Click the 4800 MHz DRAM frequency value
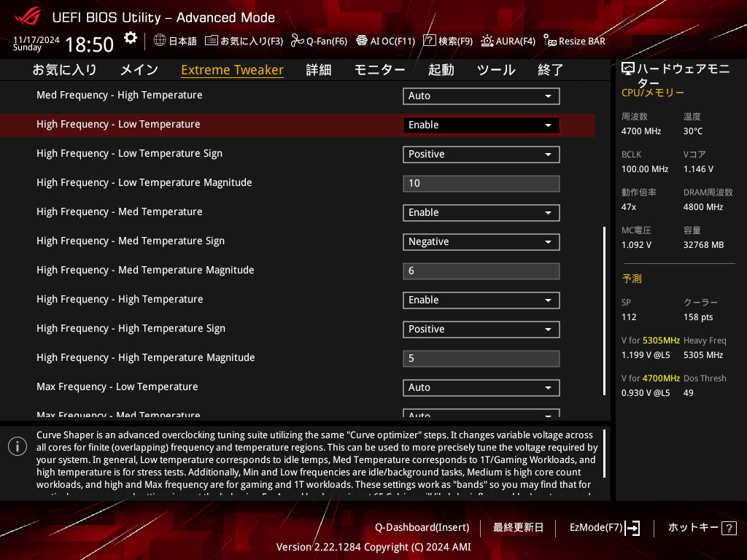 [703, 207]
